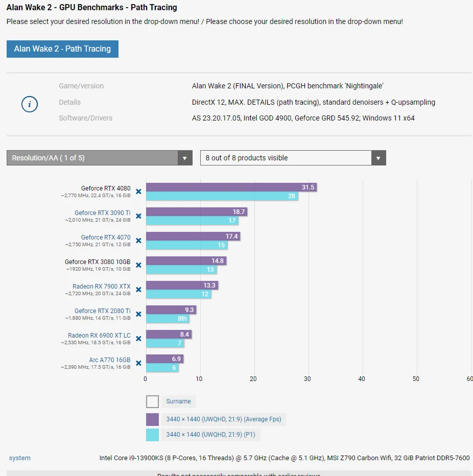Remove Arc A770 16GB via X icon
This screenshot has height=476, width=473.
138,363
